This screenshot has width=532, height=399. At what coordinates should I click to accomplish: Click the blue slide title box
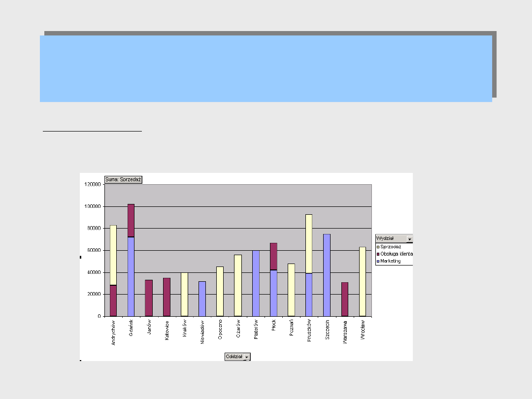coord(266,68)
